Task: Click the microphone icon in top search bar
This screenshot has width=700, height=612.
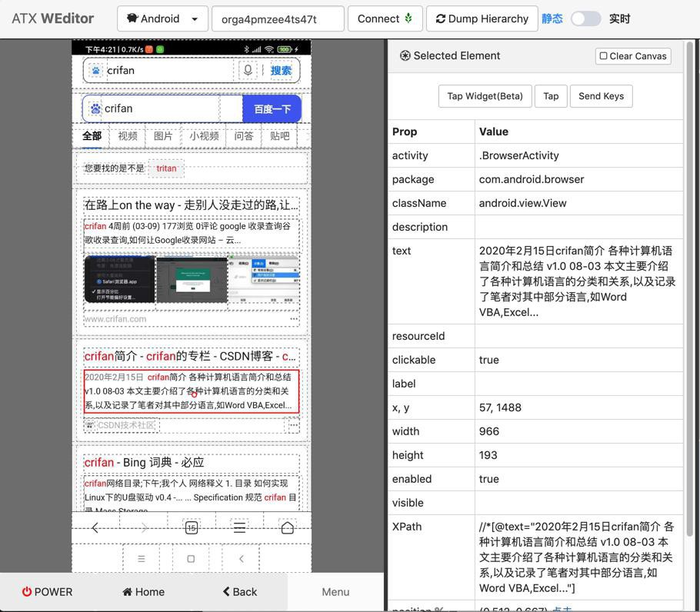Action: click(x=248, y=70)
